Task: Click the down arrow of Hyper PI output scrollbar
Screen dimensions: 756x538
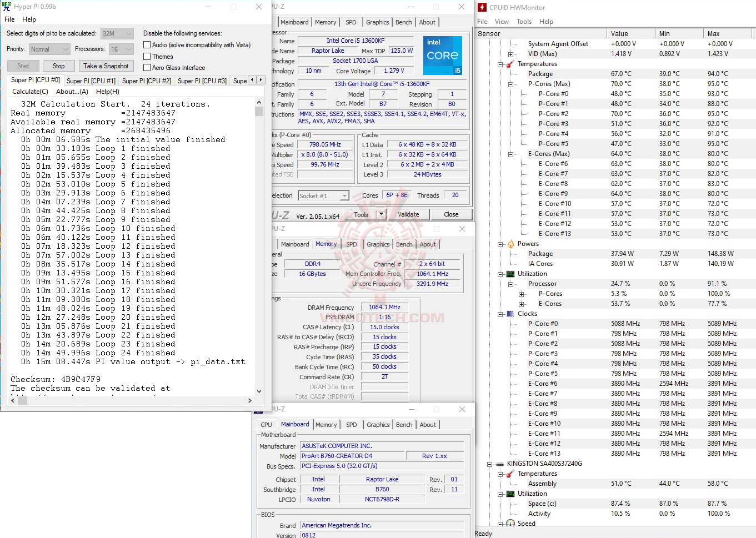Action: [259, 391]
